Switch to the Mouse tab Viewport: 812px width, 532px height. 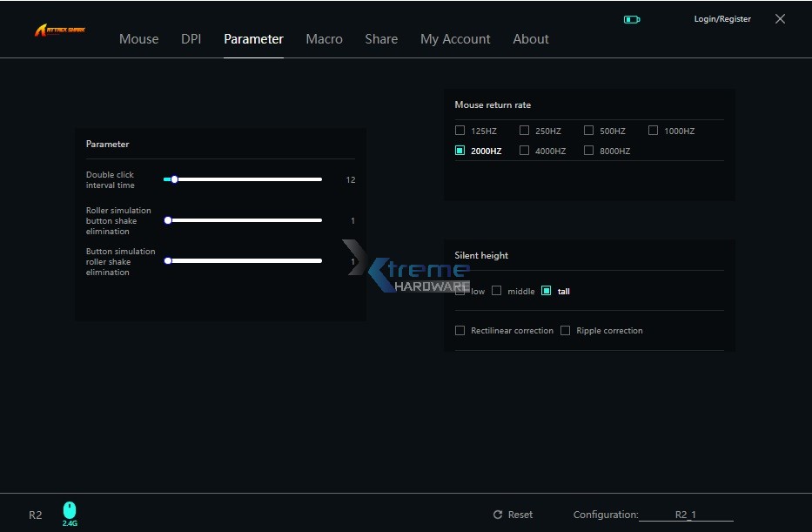(x=138, y=38)
